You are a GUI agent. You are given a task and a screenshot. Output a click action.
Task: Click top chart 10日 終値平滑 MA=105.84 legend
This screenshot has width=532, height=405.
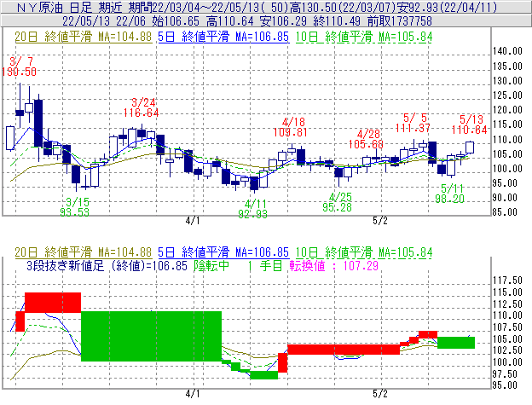click(x=364, y=37)
